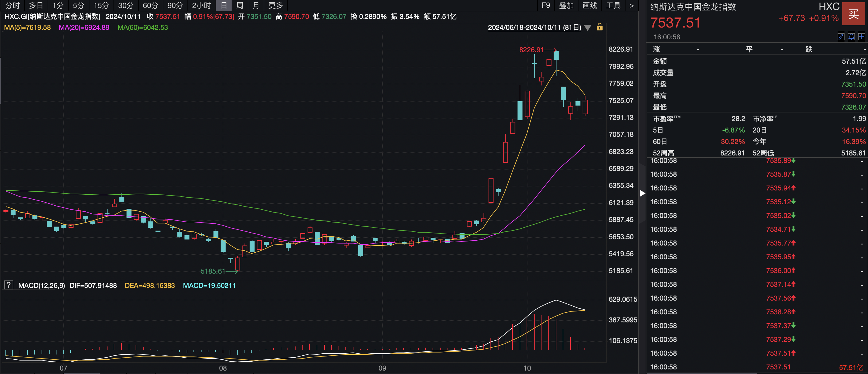
Task: Switch to 多日 multi-day view
Action: point(36,5)
